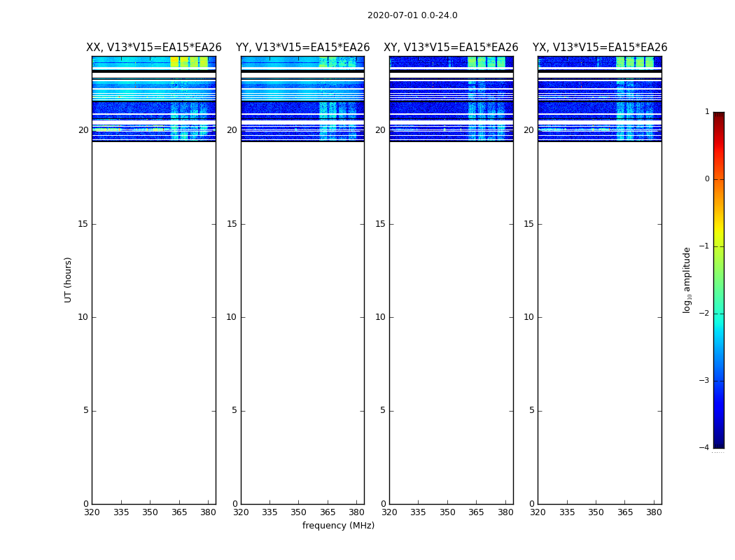Click the 10 hour tick label of the XX panel

[x=83, y=317]
